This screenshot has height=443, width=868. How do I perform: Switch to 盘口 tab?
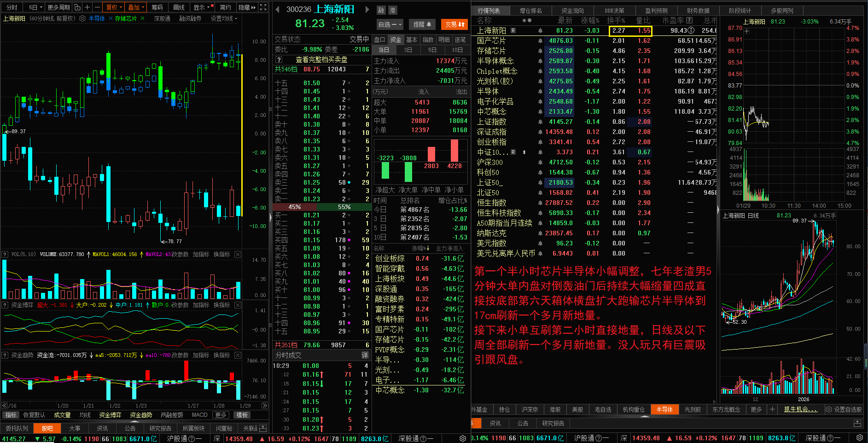(x=379, y=40)
